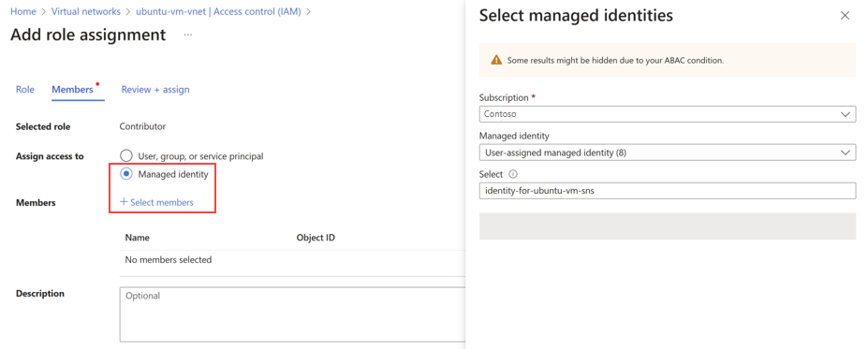Click into the Description text box

292,314
